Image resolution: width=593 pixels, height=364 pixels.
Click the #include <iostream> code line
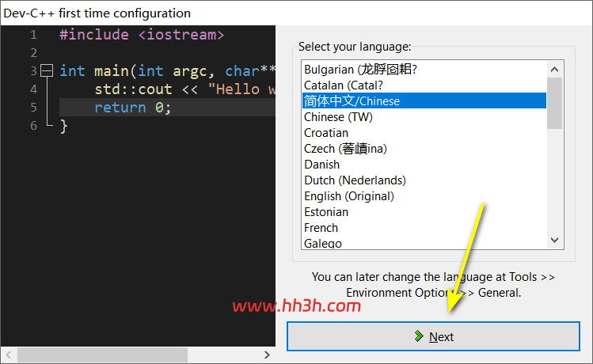pyautogui.click(x=142, y=35)
